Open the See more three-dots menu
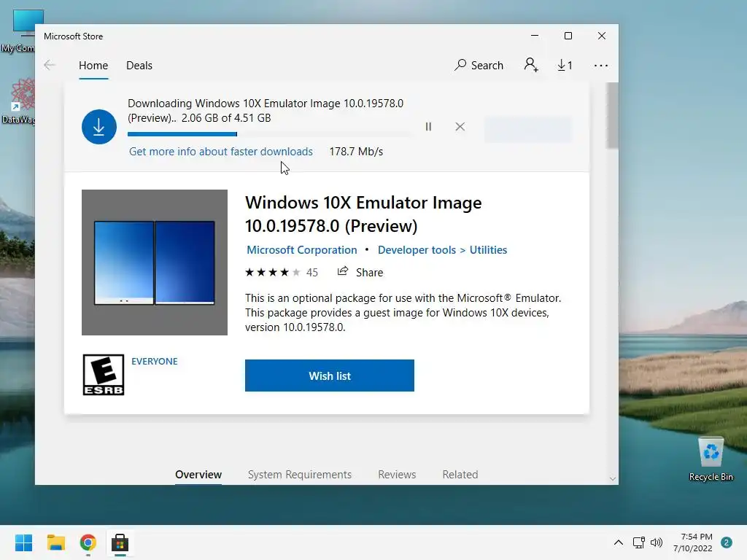 (601, 66)
